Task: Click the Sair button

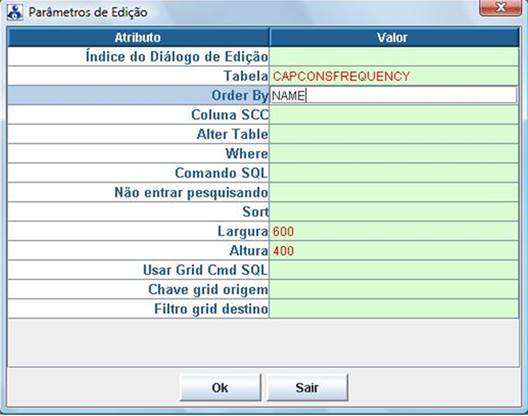Action: pyautogui.click(x=307, y=387)
